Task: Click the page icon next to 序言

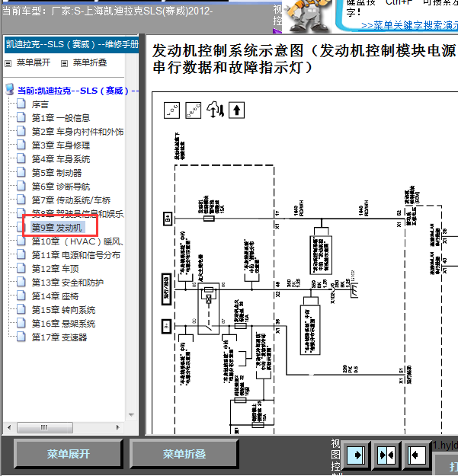Action: [x=21, y=104]
